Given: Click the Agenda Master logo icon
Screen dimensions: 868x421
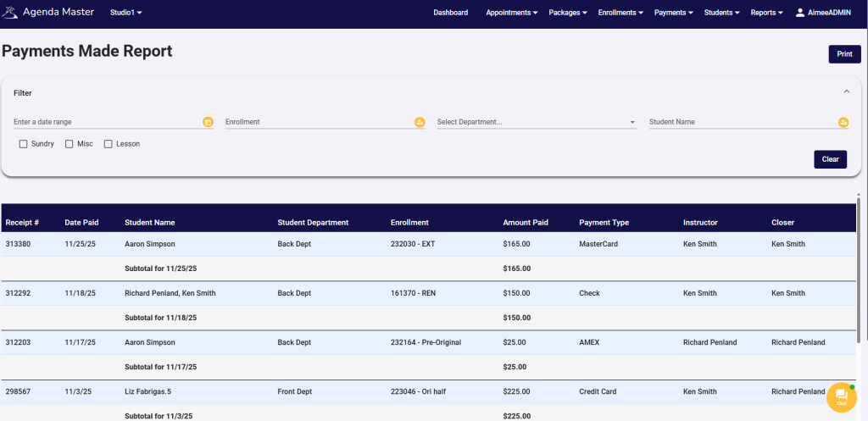Looking at the screenshot, I should coord(10,13).
